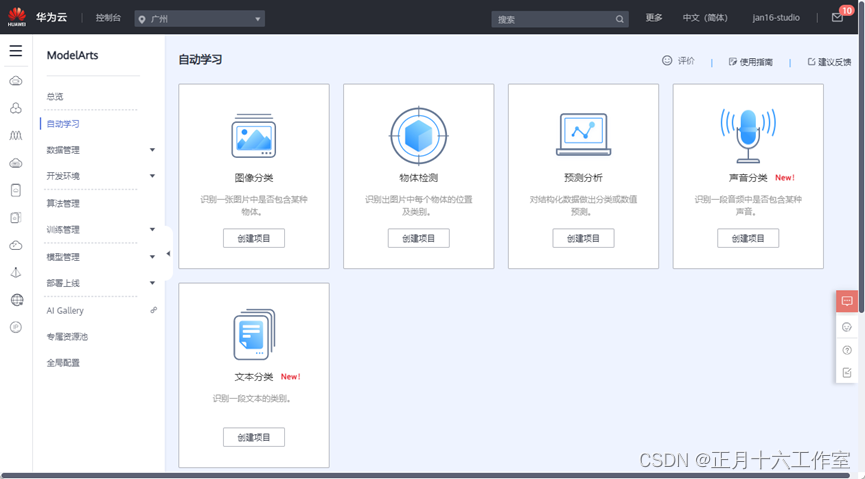Image resolution: width=865 pixels, height=479 pixels.
Task: Open the 中文 (简体) language selector
Action: pyautogui.click(x=705, y=18)
